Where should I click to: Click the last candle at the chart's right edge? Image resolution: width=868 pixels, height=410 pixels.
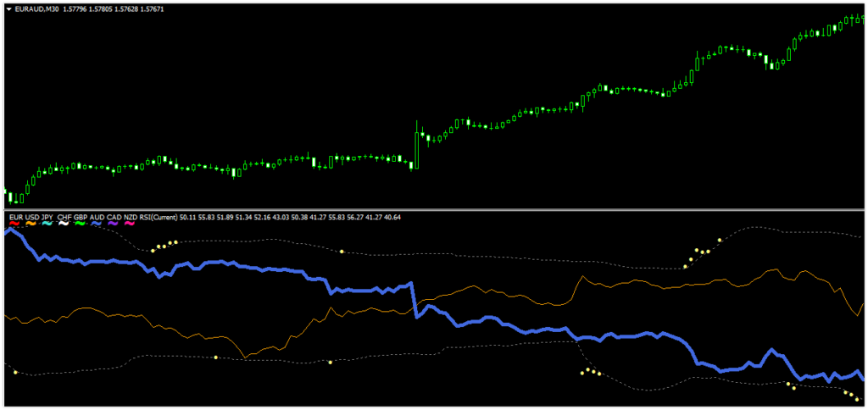pyautogui.click(x=863, y=19)
